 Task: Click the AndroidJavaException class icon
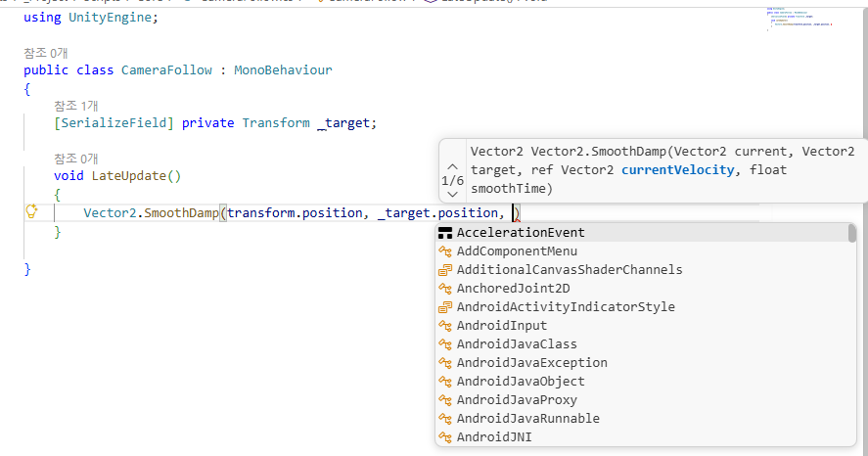(445, 363)
